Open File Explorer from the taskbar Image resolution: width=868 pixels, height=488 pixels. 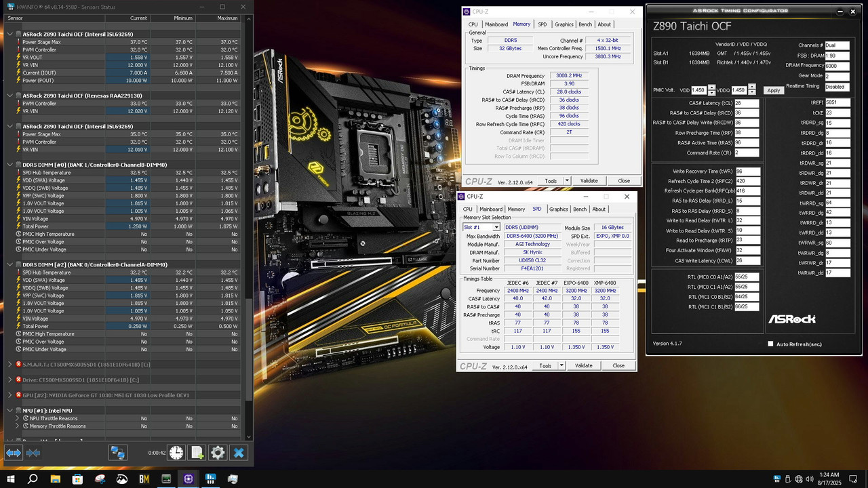(x=56, y=479)
